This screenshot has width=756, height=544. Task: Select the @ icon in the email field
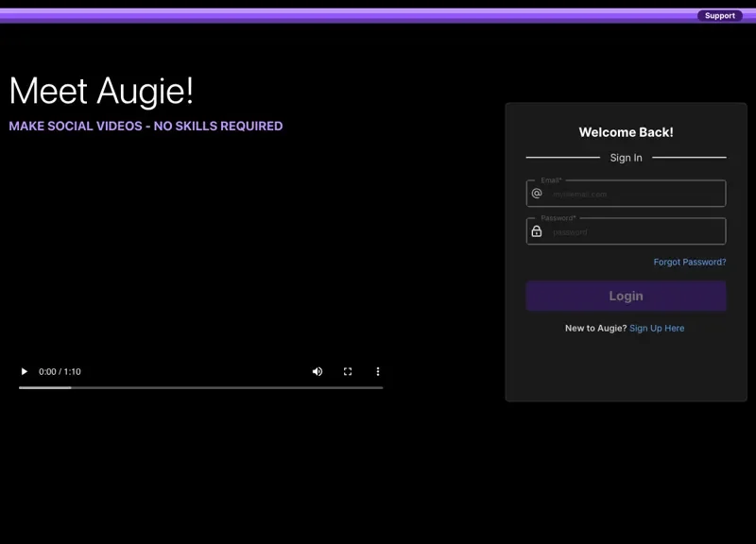(x=538, y=194)
